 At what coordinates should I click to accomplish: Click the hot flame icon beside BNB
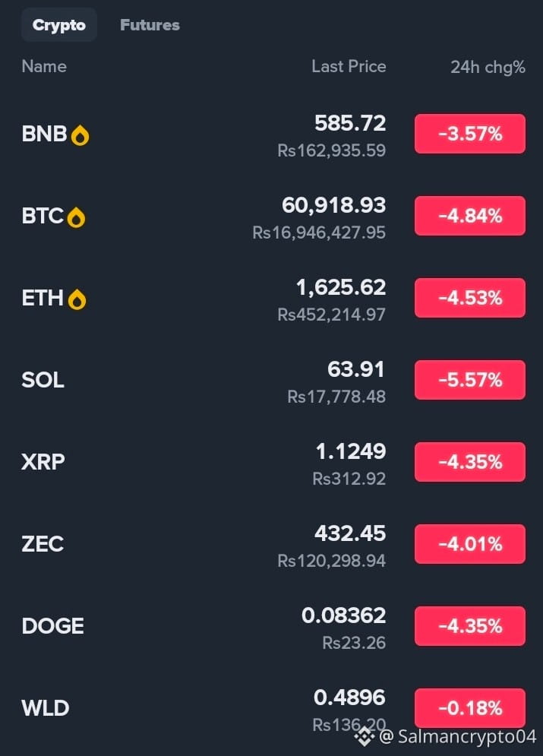pyautogui.click(x=80, y=135)
